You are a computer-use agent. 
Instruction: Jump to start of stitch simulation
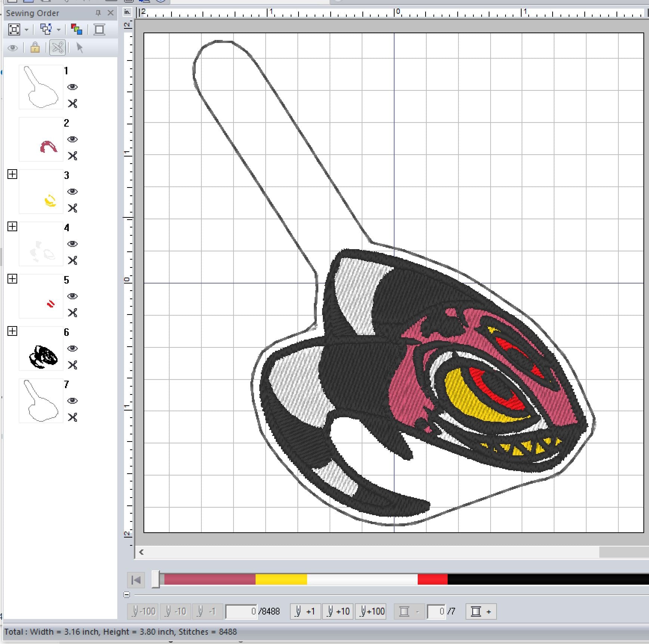[x=136, y=580]
